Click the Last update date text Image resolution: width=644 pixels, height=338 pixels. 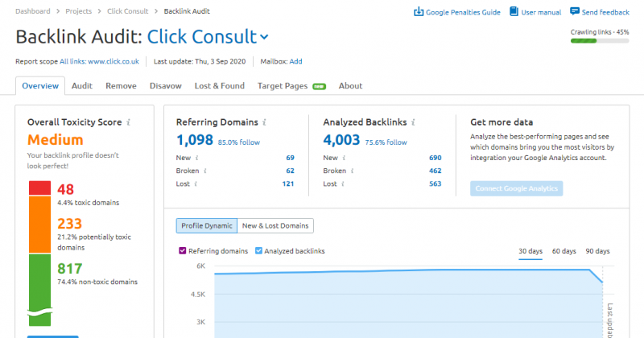[x=200, y=62]
